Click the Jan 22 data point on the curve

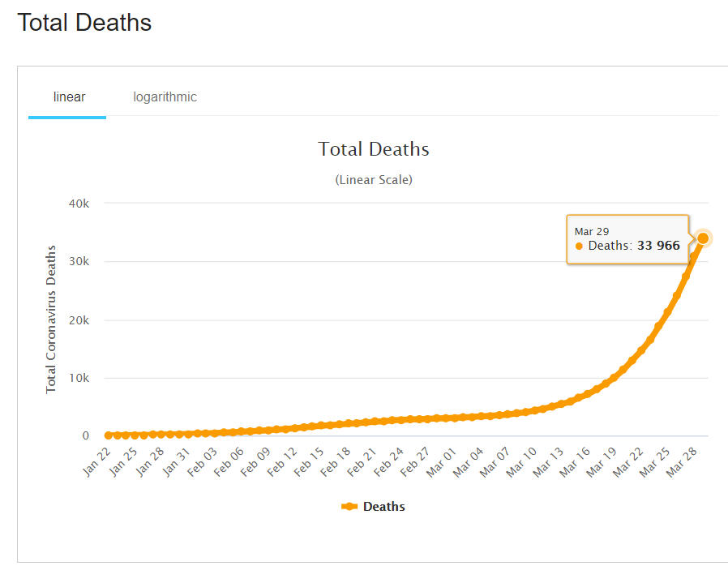click(109, 435)
